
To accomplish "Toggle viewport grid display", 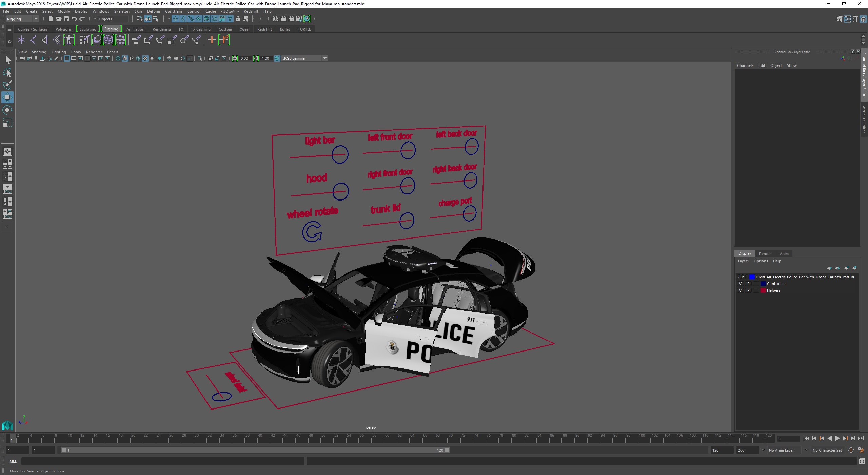I will click(67, 58).
